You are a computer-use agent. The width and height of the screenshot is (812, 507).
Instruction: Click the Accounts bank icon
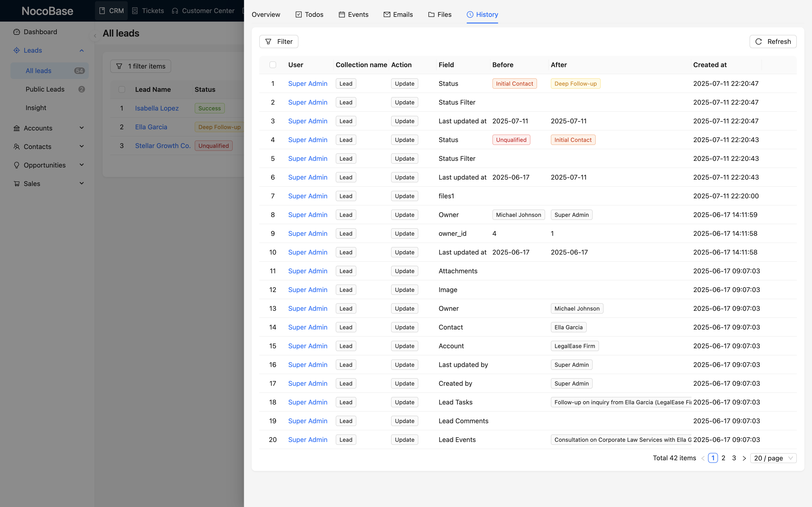(16, 128)
